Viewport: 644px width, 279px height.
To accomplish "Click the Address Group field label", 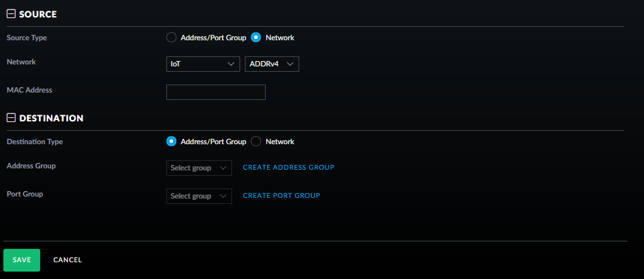I will click(x=31, y=166).
